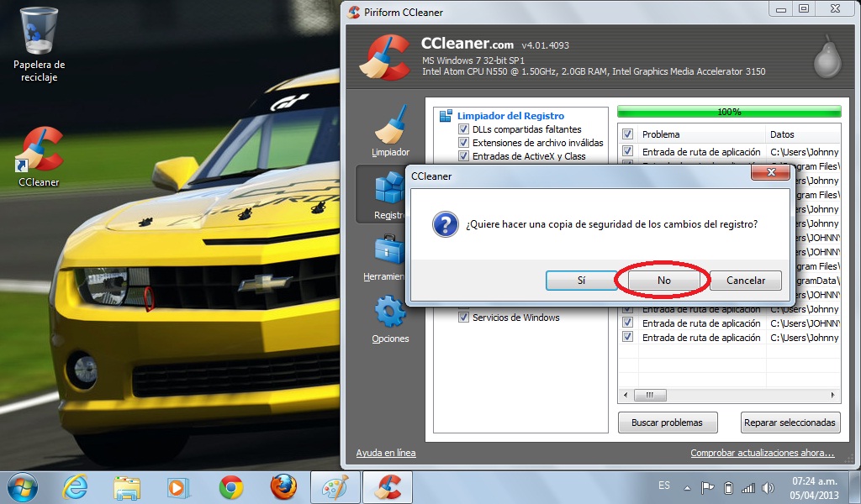Select the Herramientas sidebar icon

tap(389, 256)
